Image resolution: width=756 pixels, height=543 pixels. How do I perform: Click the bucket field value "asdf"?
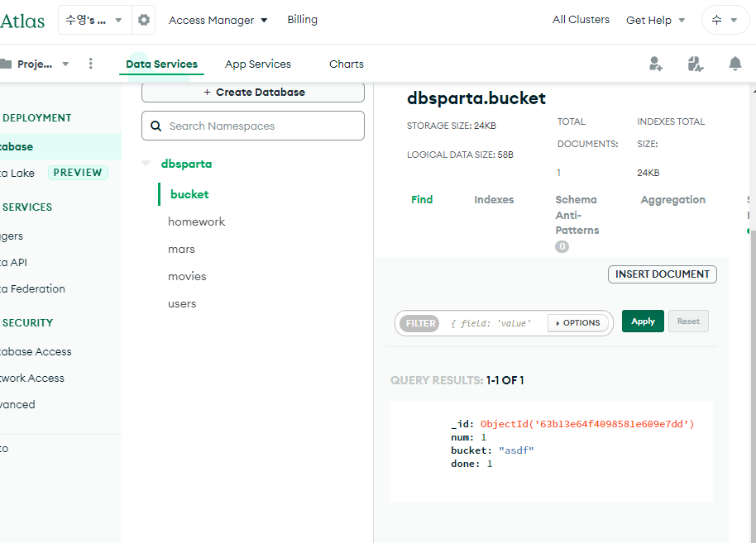(x=516, y=450)
